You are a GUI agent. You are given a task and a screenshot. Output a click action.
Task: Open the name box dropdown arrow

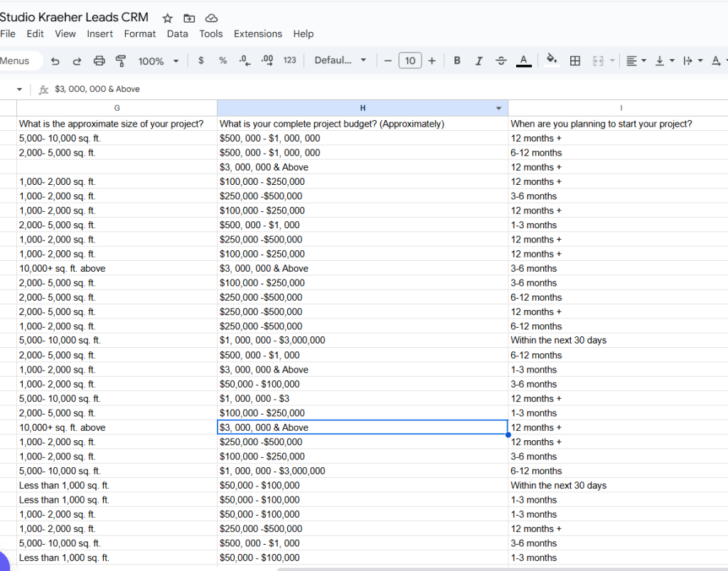click(x=19, y=89)
